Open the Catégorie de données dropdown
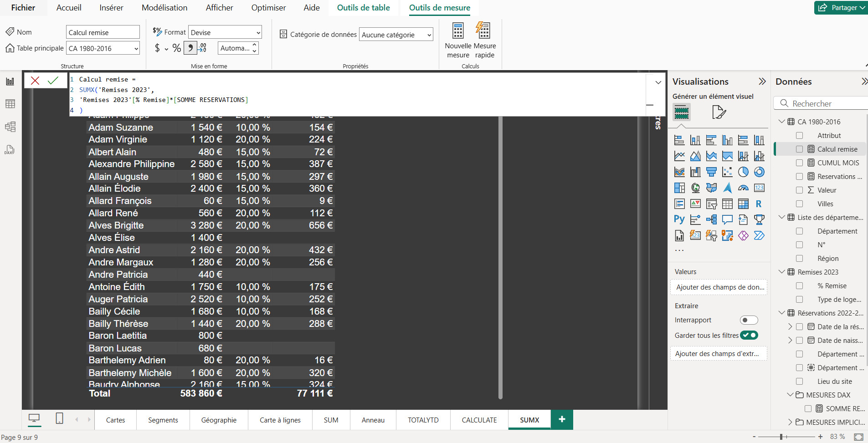This screenshot has height=443, width=868. [396, 35]
